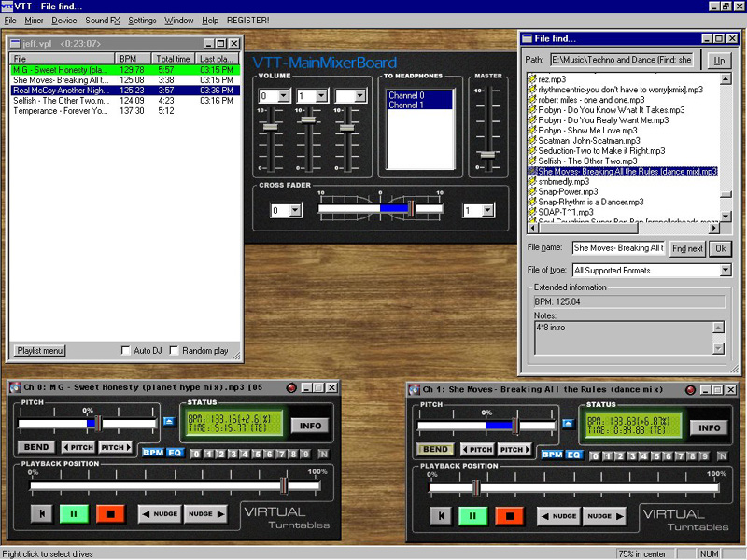Lower pitch with left PITCH arrow on Ch 1
The height and width of the screenshot is (560, 747).
[x=477, y=449]
